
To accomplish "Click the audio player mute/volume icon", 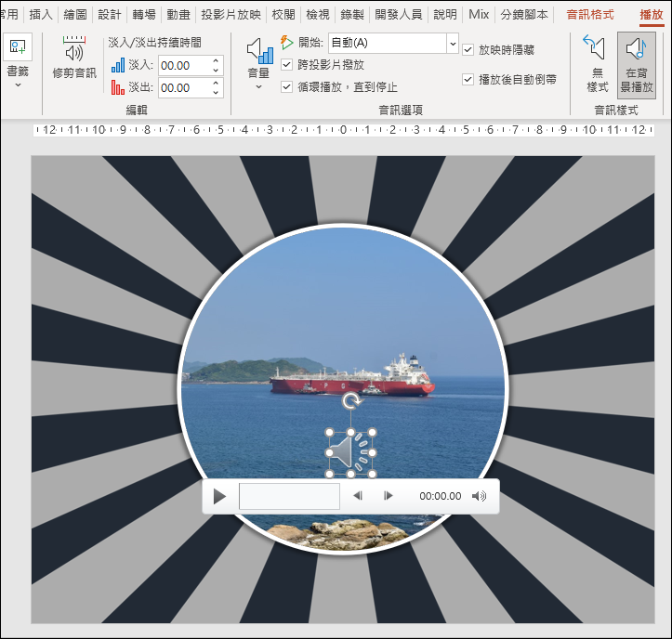I will tap(480, 496).
